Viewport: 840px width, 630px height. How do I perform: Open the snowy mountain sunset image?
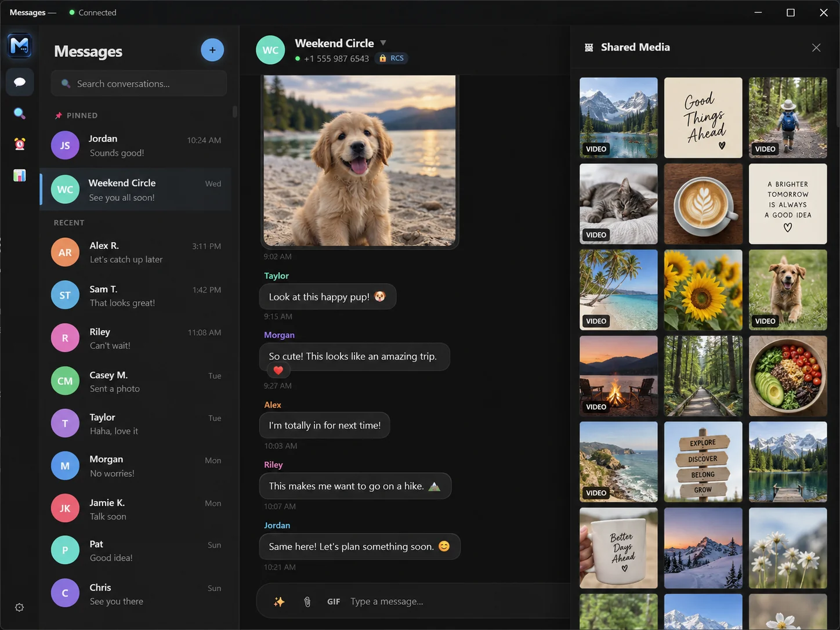coord(703,548)
